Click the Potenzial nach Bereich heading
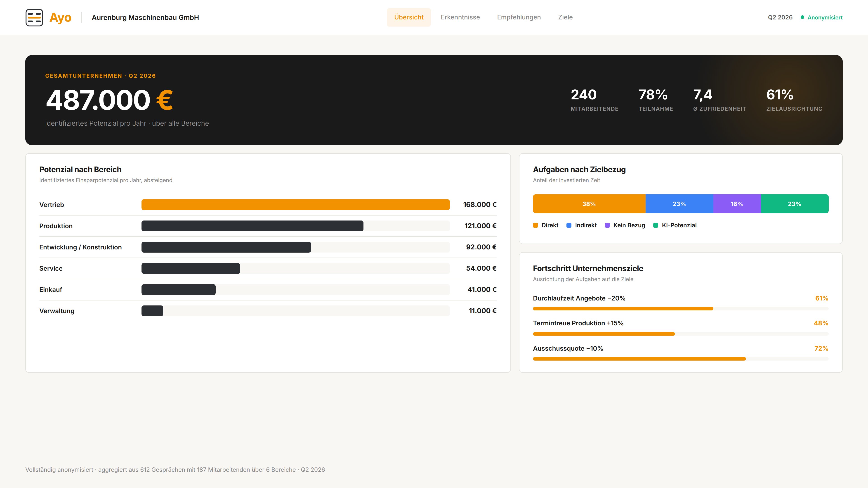This screenshot has width=868, height=488. [x=80, y=169]
